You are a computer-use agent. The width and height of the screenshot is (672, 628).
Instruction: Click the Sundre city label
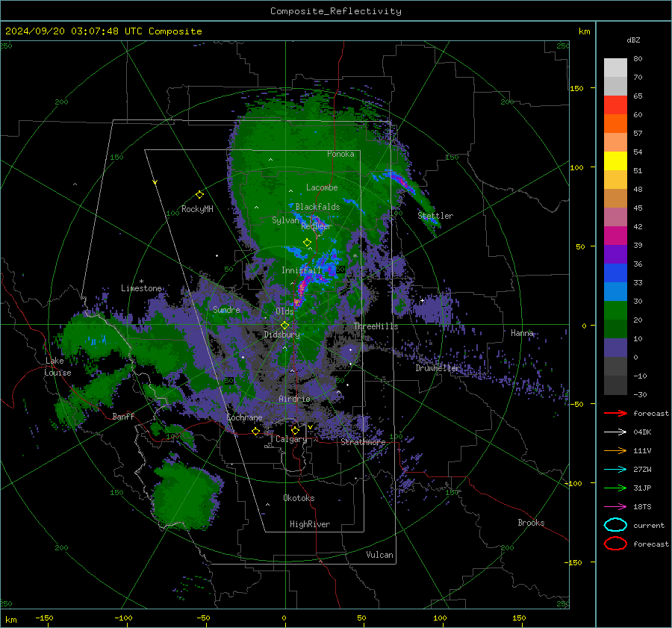pyautogui.click(x=226, y=309)
